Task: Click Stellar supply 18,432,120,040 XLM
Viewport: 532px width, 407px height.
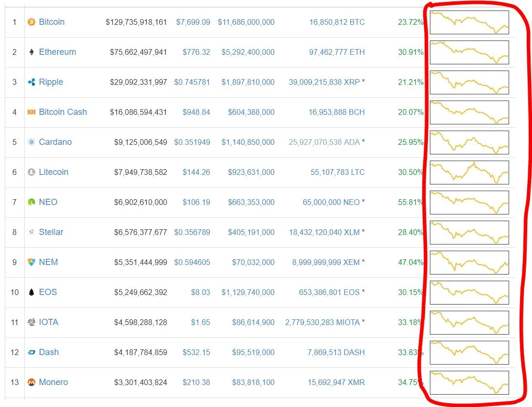Action: [x=324, y=233]
